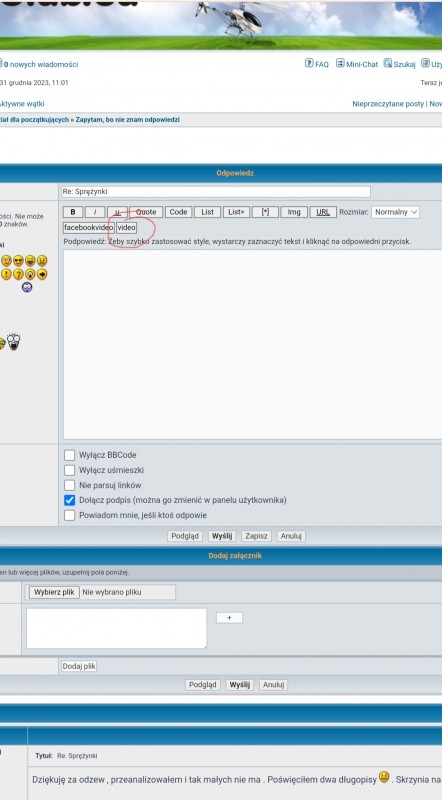Apply bold with the B button
This screenshot has width=442, height=800.
click(73, 212)
